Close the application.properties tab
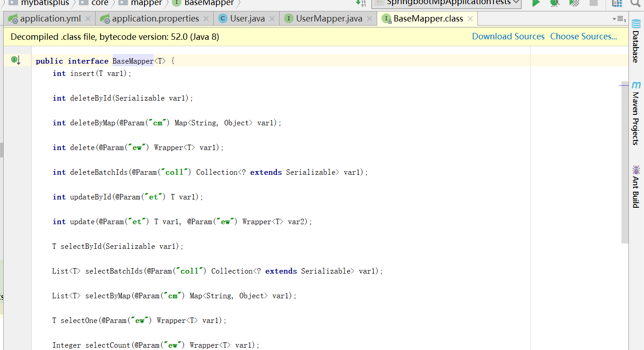Screen dimensions: 644x350 click(x=206, y=19)
